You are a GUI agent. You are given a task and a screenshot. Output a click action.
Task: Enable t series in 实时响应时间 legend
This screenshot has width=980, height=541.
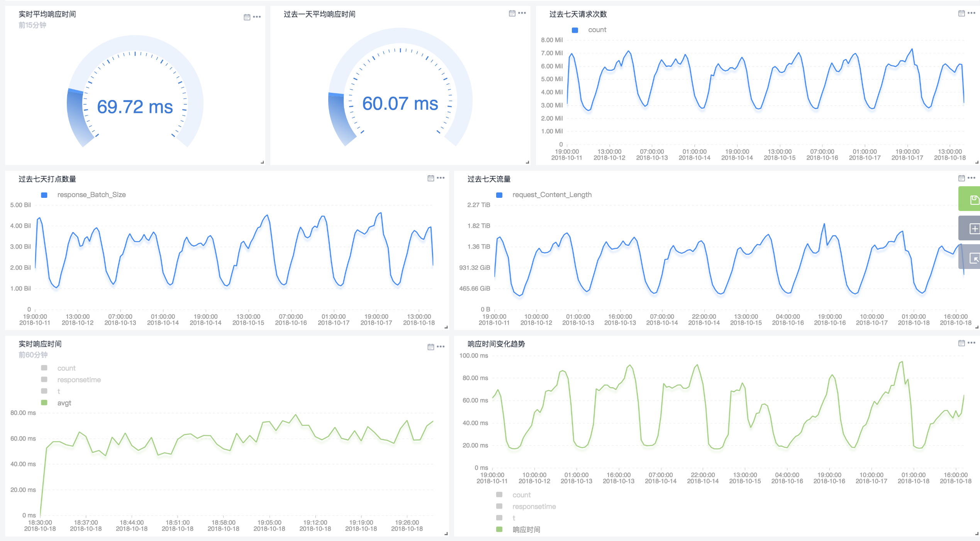coord(59,391)
